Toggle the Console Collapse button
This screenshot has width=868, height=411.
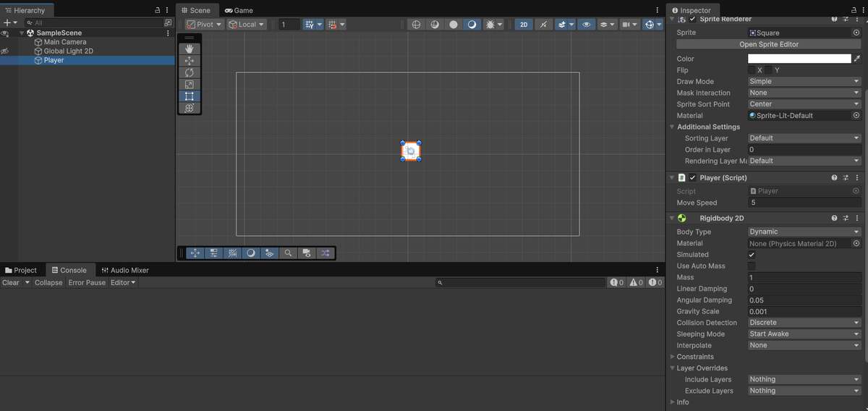[x=48, y=282]
